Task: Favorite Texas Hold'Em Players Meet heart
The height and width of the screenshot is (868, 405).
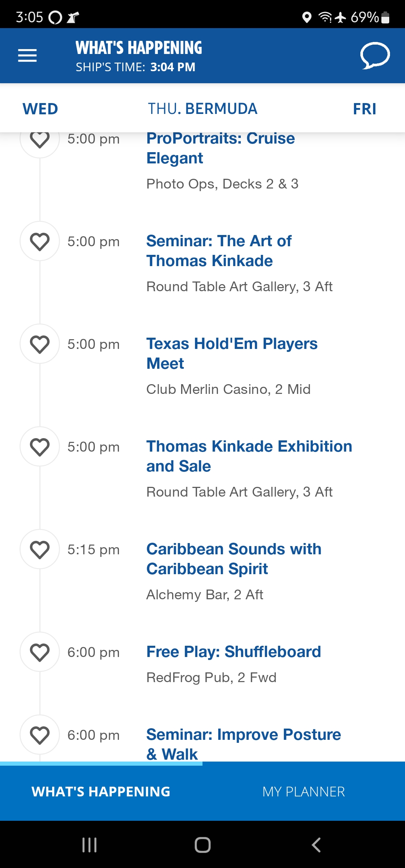Action: [40, 344]
